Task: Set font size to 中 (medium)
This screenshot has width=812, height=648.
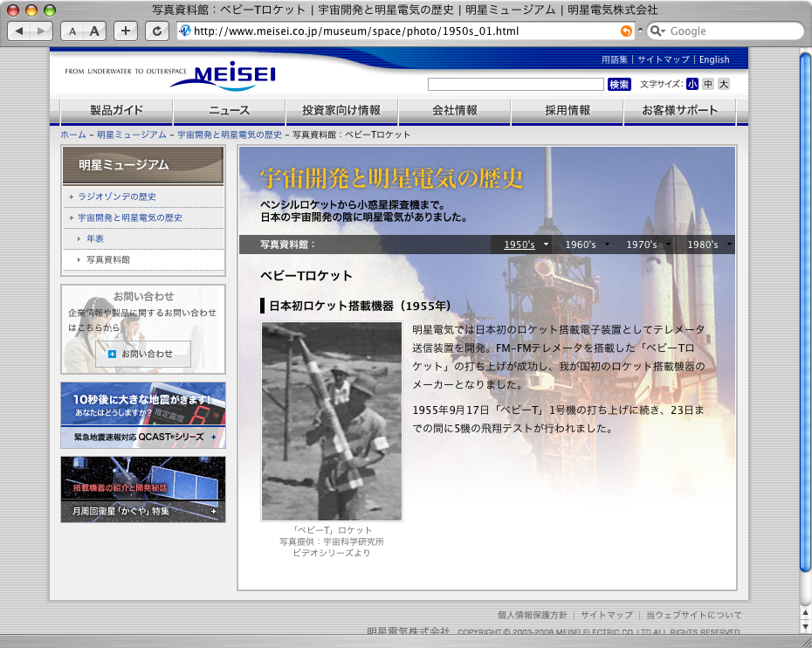Action: [x=708, y=84]
